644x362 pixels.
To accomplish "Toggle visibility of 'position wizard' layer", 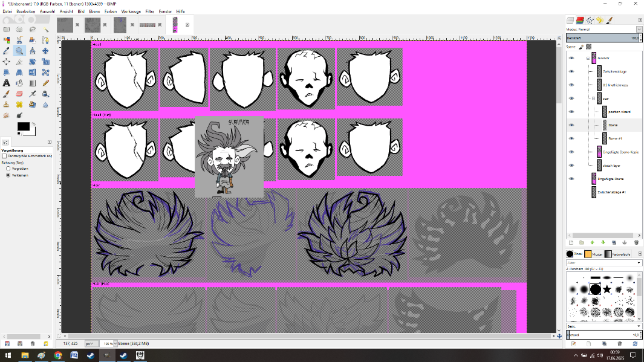I will (x=571, y=111).
